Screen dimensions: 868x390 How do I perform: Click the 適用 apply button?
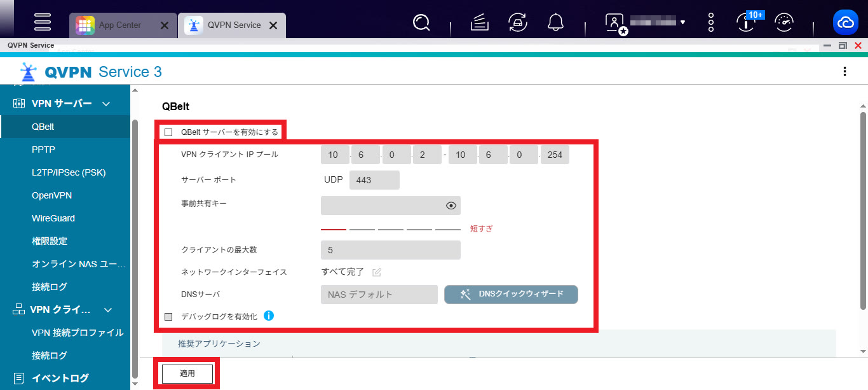pyautogui.click(x=187, y=374)
